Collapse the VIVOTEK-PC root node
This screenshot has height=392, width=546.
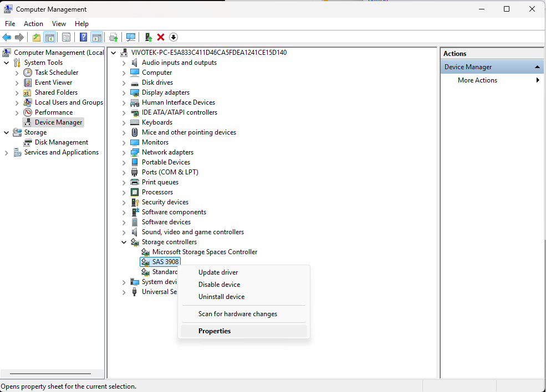tap(114, 53)
